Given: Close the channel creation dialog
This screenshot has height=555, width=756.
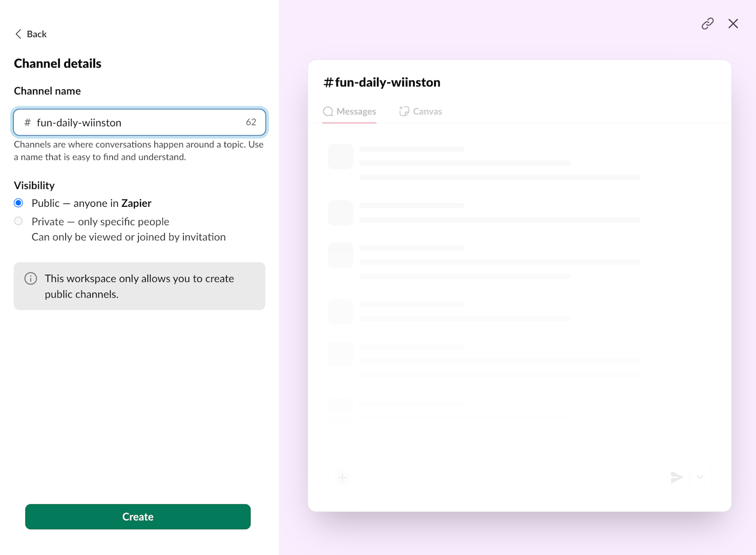Looking at the screenshot, I should tap(733, 24).
